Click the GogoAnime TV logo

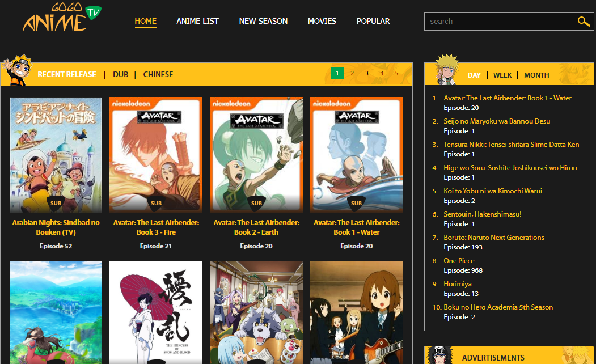[59, 18]
